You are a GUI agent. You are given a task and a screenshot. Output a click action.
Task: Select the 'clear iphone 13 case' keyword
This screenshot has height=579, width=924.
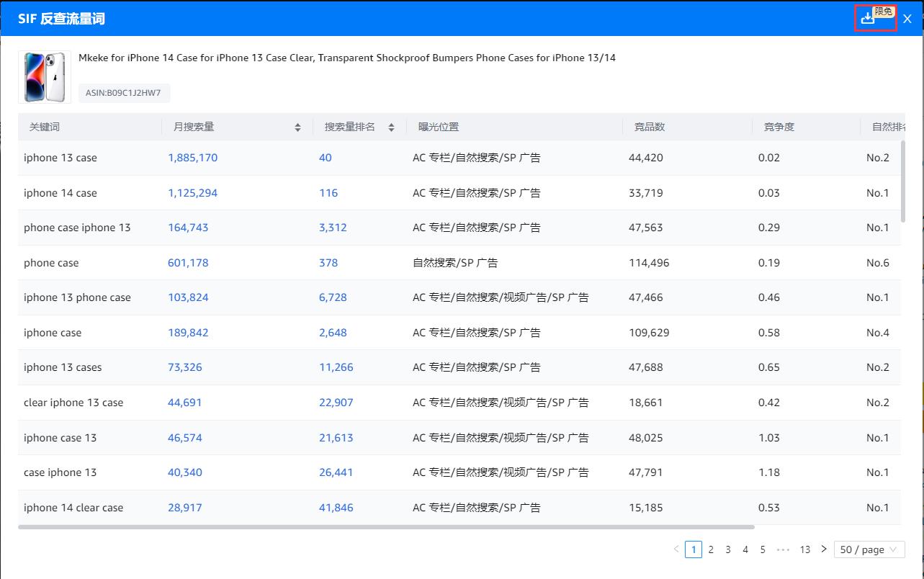click(x=73, y=403)
